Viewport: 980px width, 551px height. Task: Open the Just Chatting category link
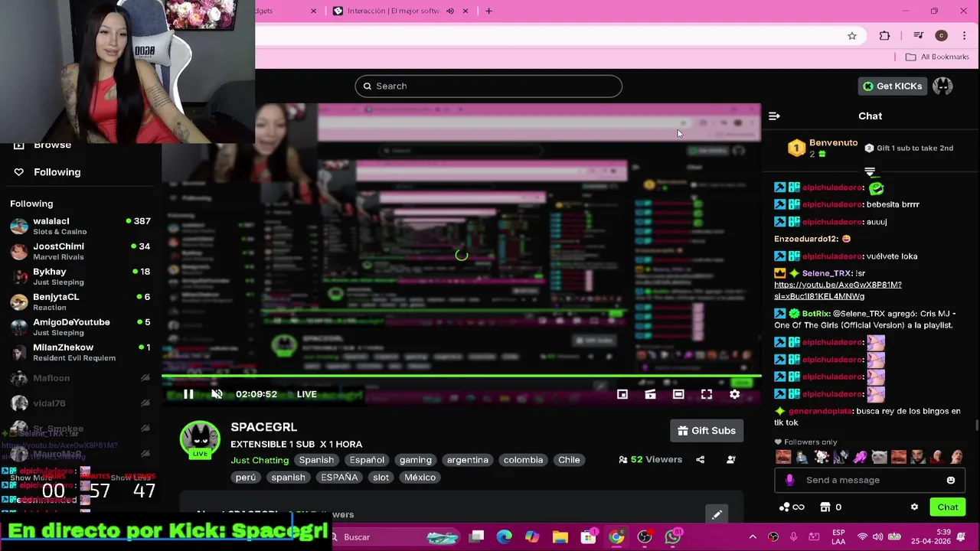[260, 460]
